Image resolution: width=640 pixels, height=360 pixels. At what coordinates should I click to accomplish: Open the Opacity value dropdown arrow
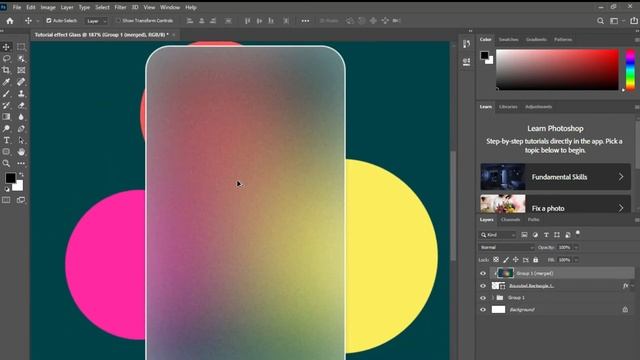point(576,247)
